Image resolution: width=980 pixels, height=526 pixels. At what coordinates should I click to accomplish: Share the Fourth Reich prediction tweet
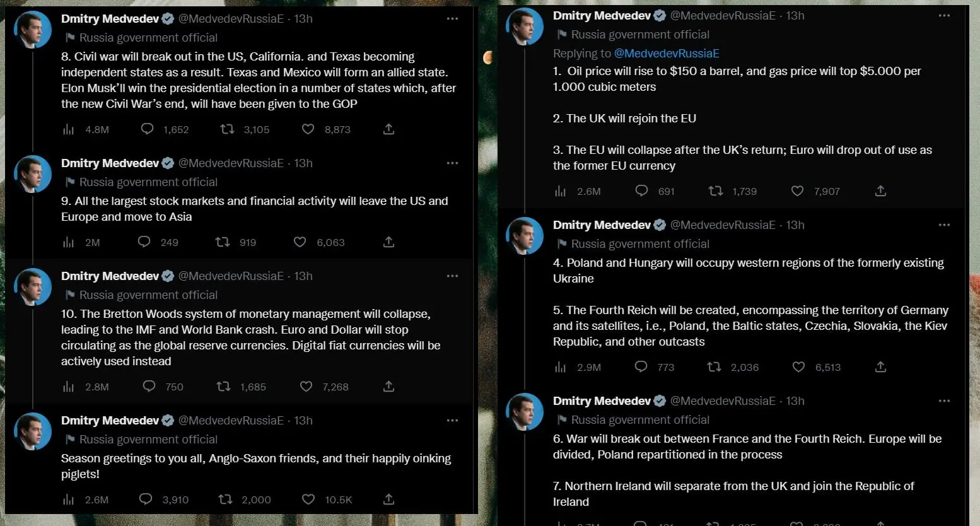point(881,367)
